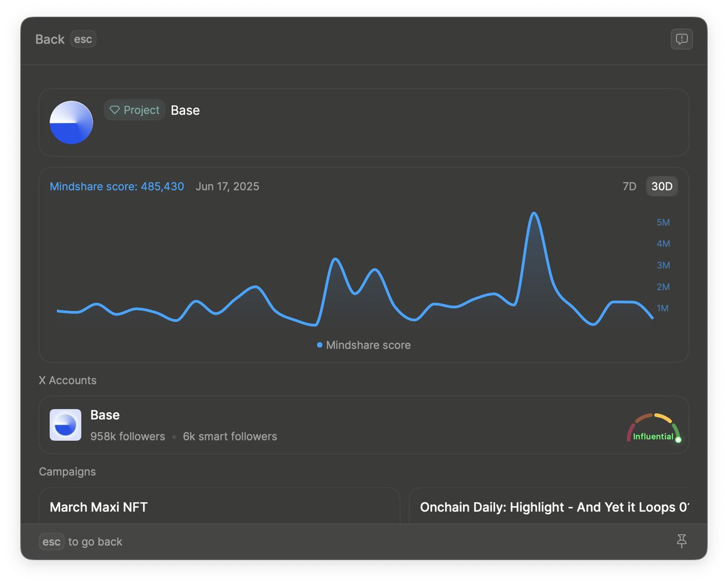Click the Base project logo avatar
The height and width of the screenshot is (584, 728).
(71, 123)
